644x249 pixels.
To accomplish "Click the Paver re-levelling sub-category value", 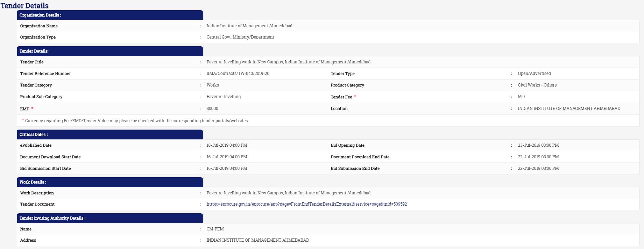I will point(224,97).
